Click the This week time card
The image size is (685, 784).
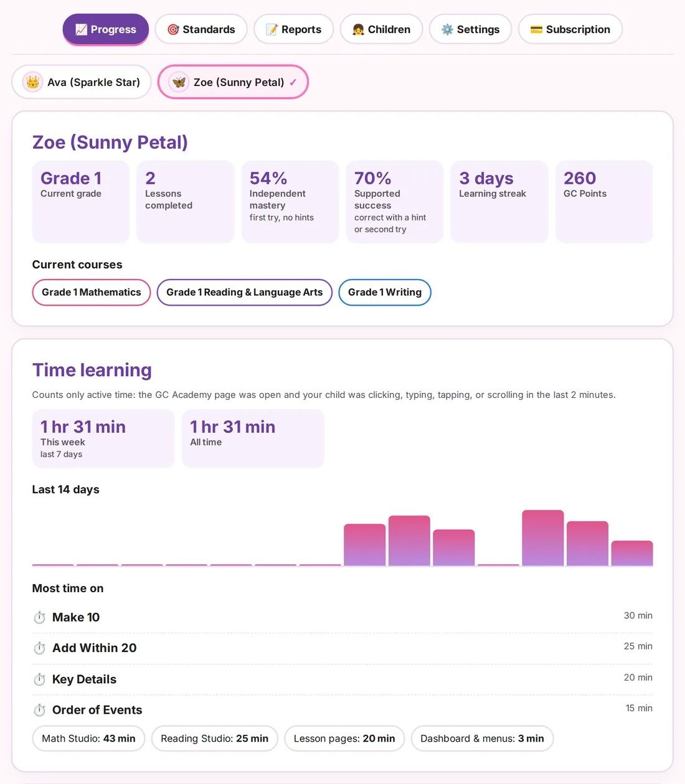pyautogui.click(x=103, y=438)
